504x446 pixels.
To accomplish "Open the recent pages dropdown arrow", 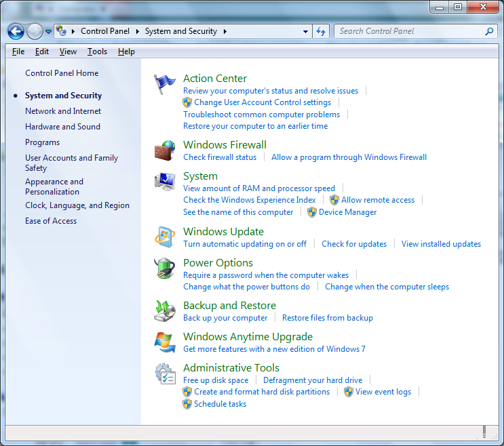I will [x=48, y=31].
